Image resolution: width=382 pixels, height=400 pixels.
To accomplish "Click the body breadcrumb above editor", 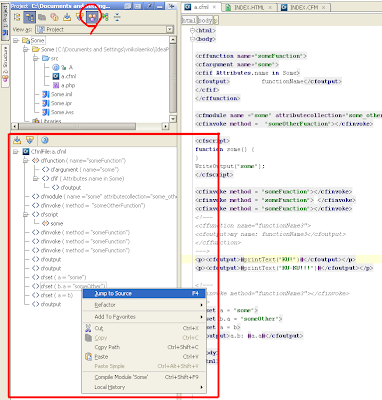I will [x=205, y=20].
